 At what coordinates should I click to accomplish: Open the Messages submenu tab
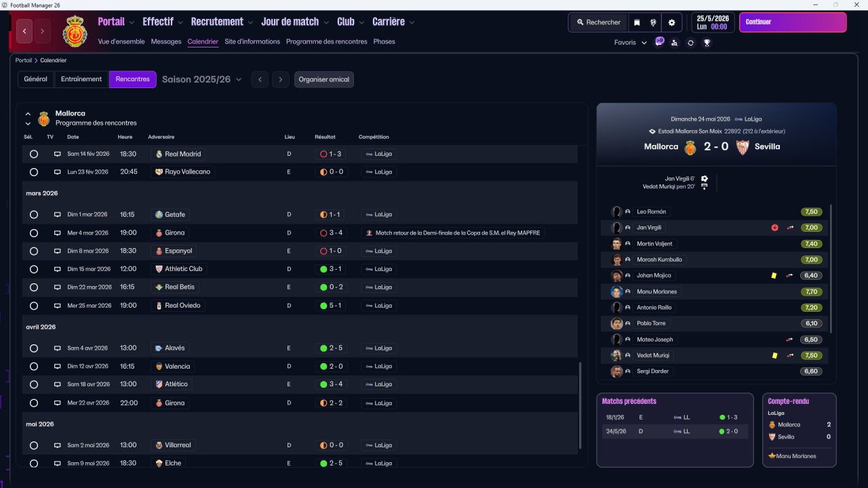tap(166, 42)
